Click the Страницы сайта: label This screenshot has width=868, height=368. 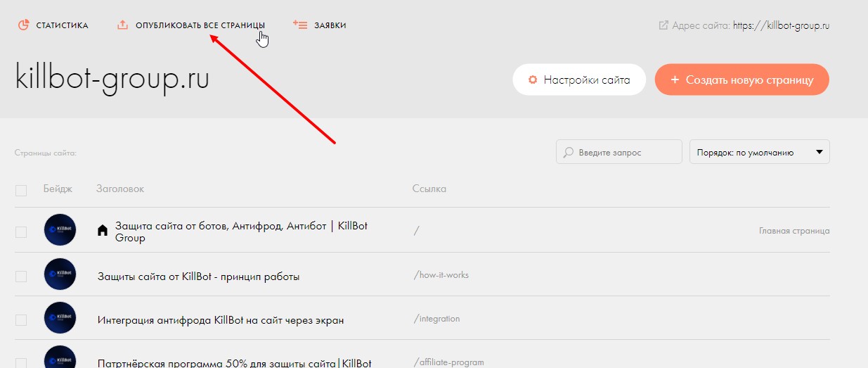tap(45, 153)
